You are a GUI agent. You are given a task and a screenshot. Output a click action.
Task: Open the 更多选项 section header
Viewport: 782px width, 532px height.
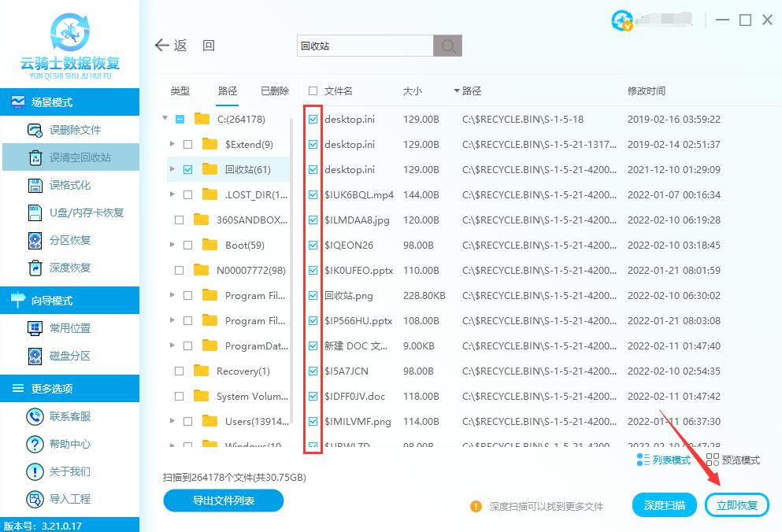click(x=70, y=389)
